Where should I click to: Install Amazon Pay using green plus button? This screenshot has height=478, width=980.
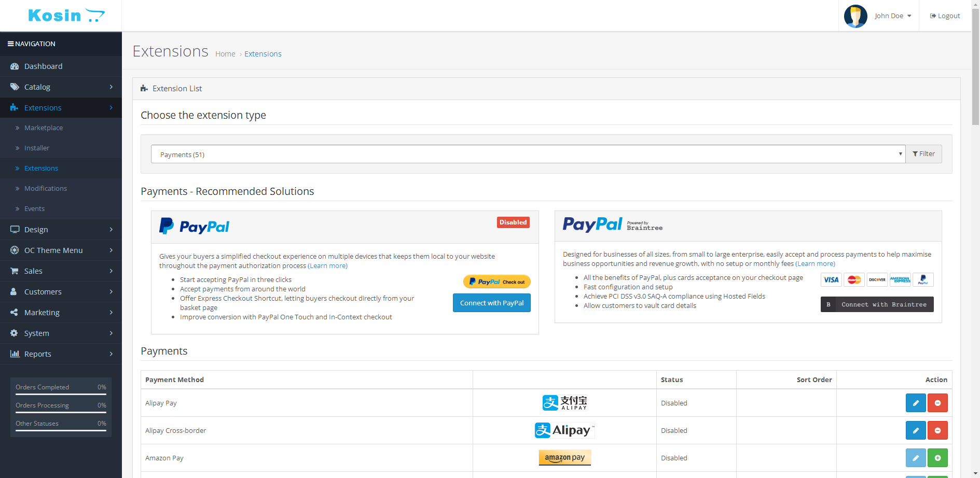tap(937, 458)
